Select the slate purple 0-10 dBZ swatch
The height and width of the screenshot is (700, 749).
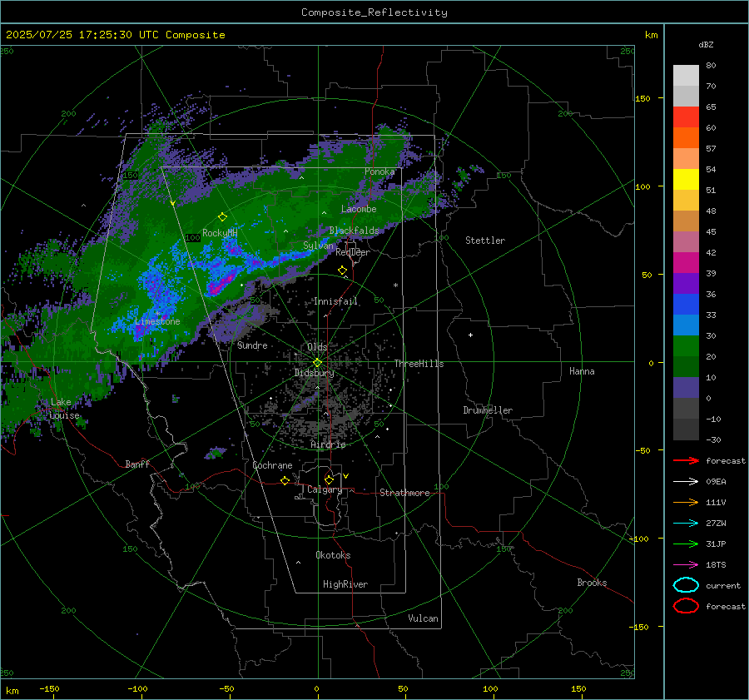click(x=686, y=388)
